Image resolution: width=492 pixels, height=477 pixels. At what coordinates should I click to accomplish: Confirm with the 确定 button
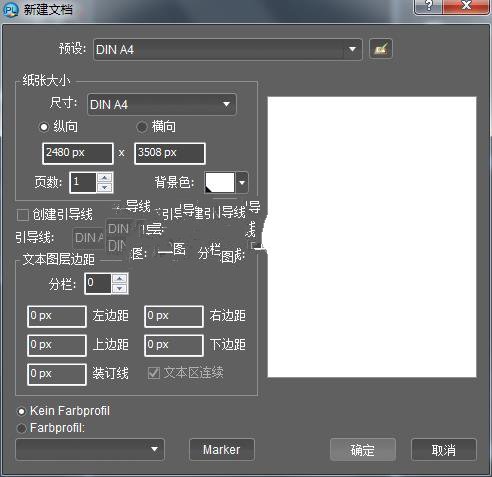pos(363,450)
